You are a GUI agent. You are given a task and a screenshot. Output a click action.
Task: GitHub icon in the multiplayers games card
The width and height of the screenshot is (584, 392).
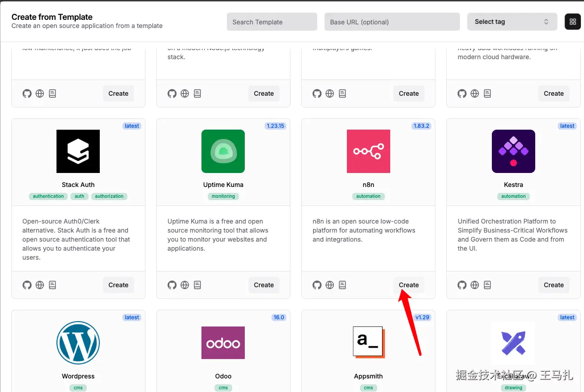point(317,93)
